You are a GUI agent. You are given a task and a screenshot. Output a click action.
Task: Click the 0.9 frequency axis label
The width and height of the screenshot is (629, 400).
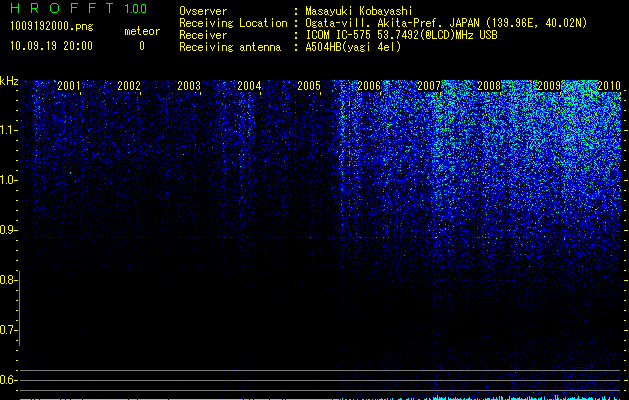coord(7,230)
